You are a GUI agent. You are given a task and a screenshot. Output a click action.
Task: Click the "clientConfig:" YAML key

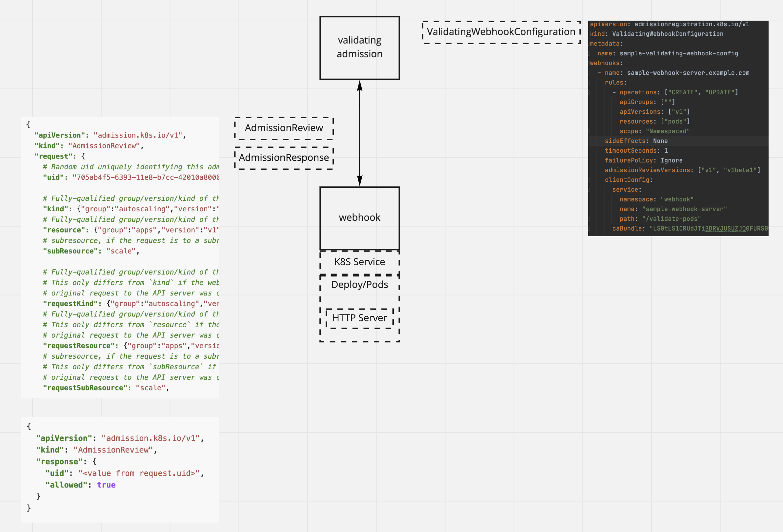[629, 180]
